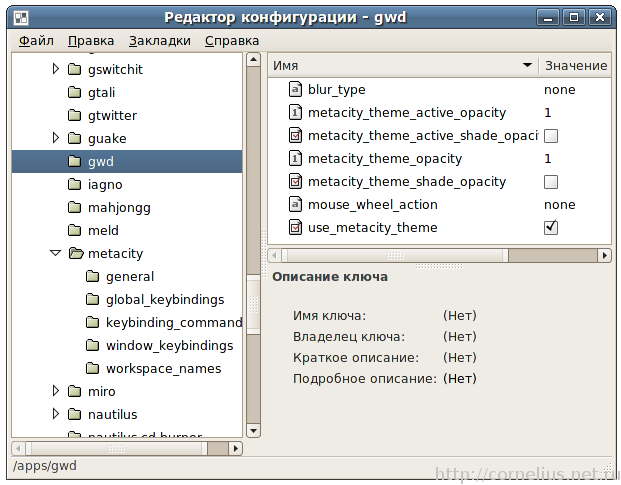Click the window_keybindings folder icon
The image size is (621, 485).
[x=92, y=345]
